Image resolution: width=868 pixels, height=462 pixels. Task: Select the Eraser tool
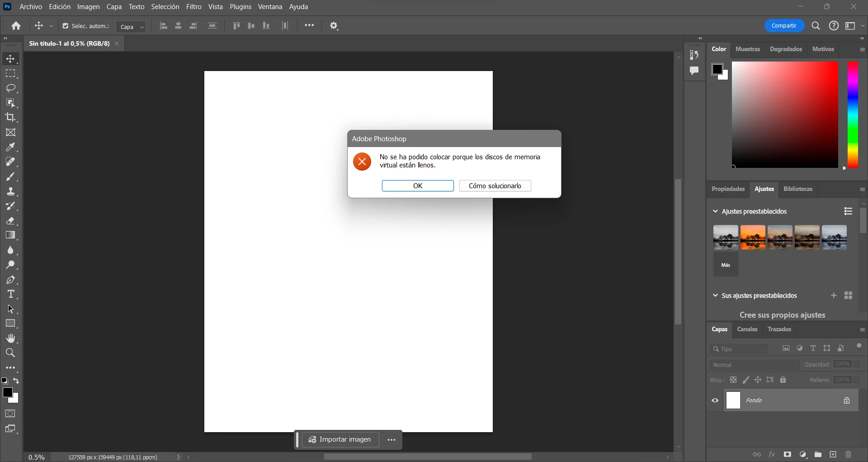(10, 221)
